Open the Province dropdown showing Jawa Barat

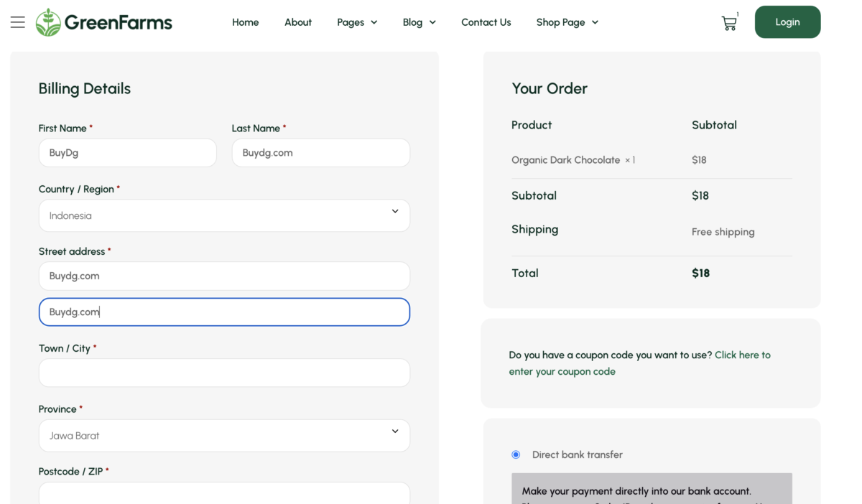point(224,436)
